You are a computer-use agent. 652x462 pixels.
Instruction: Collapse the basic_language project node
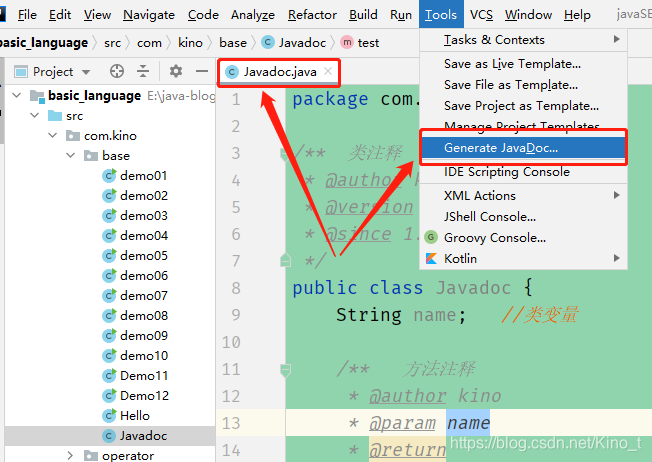(x=17, y=96)
